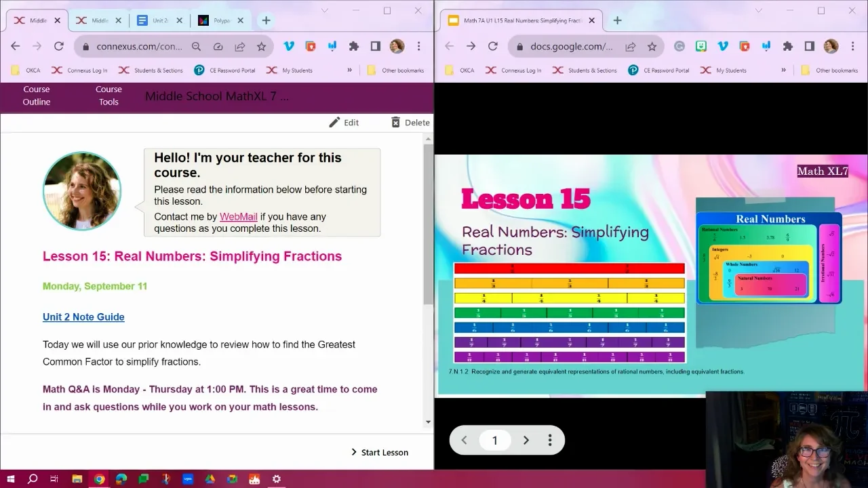This screenshot has width=868, height=488.
Task: Click the Start Lesson button
Action: (x=379, y=452)
